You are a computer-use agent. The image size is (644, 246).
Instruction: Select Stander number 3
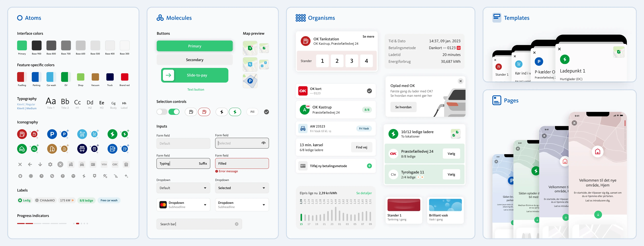[352, 61]
